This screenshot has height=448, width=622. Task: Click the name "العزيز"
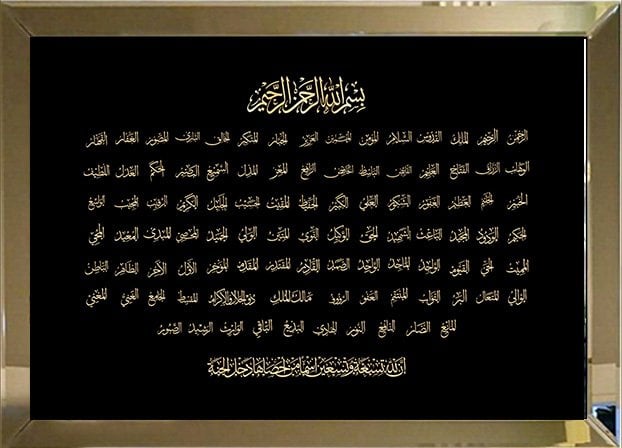pos(310,140)
